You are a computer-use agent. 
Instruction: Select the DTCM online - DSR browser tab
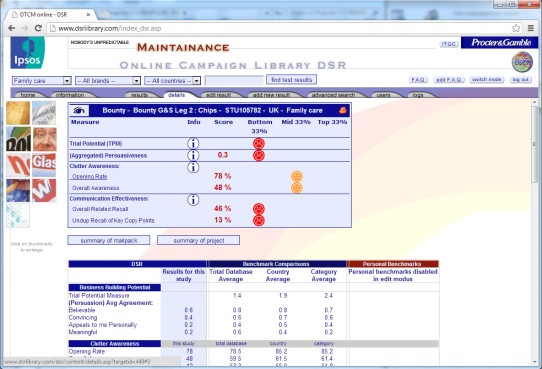click(50, 15)
